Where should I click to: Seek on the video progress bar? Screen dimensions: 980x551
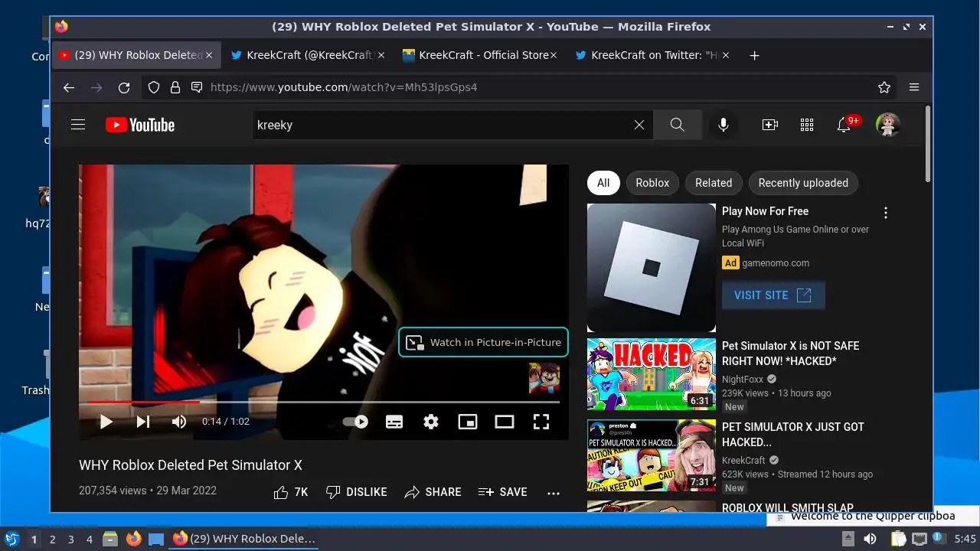[324, 402]
